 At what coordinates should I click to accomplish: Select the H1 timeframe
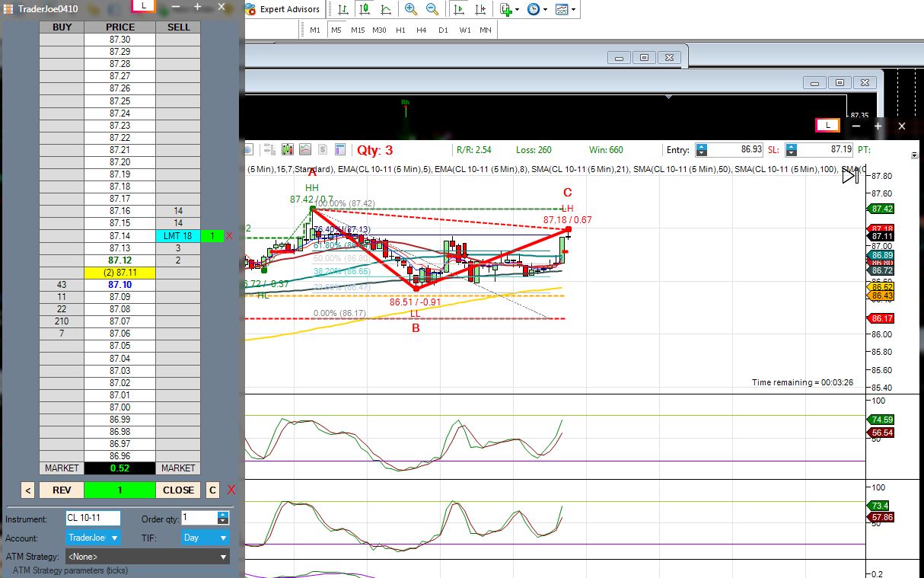(400, 30)
